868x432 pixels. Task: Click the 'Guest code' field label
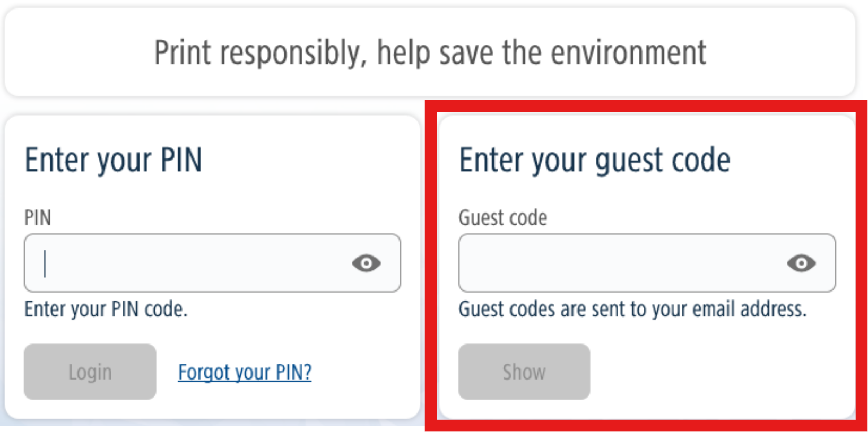tap(502, 218)
